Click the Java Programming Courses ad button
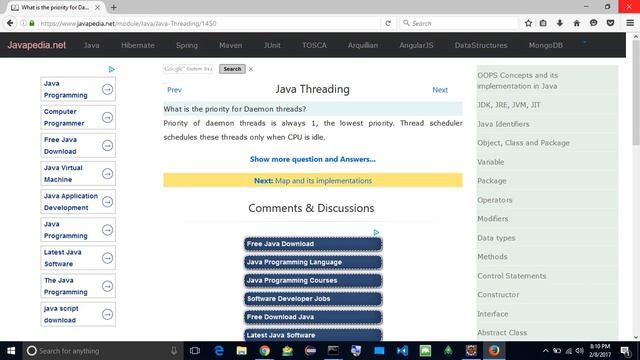This screenshot has height=360, width=640. [313, 280]
